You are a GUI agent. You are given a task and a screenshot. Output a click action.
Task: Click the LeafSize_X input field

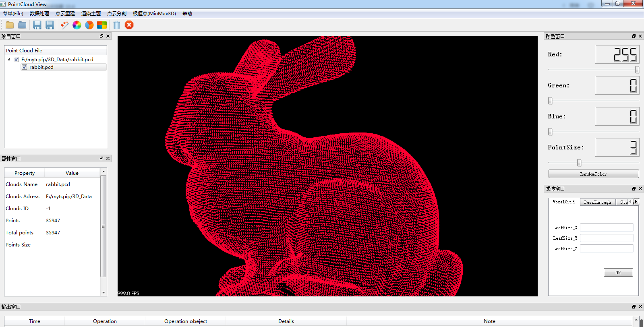(x=607, y=228)
